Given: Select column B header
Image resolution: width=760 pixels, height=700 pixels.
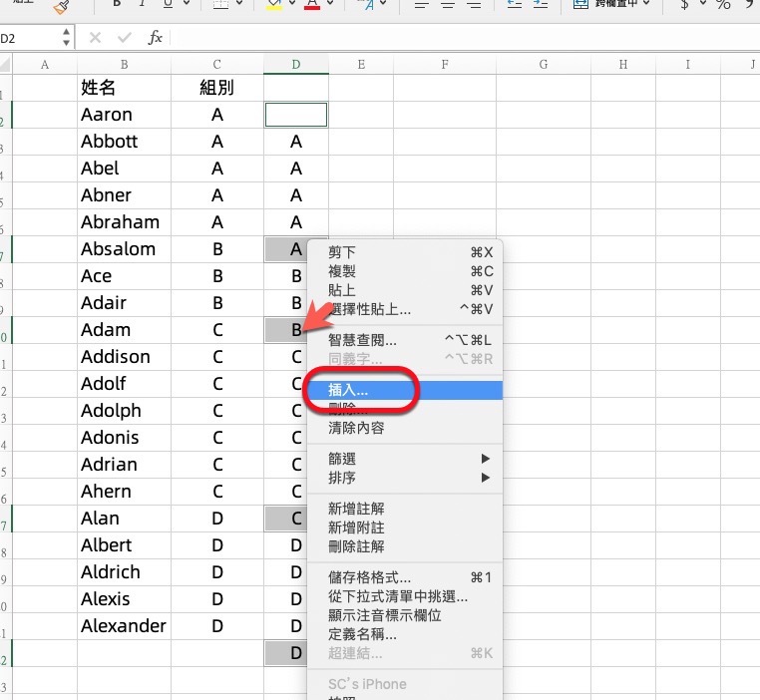Looking at the screenshot, I should point(124,65).
